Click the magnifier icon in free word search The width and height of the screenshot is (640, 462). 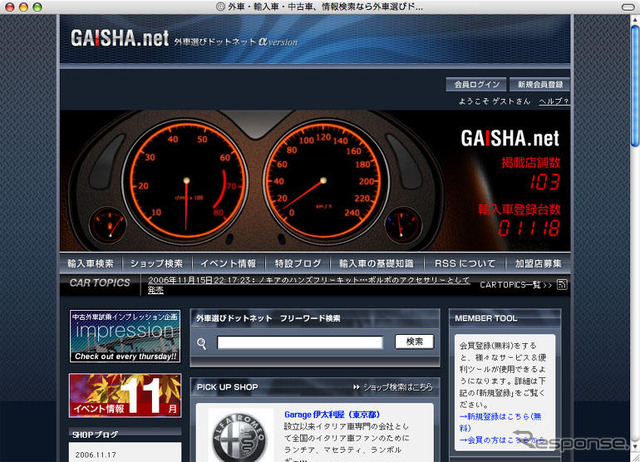coord(202,343)
